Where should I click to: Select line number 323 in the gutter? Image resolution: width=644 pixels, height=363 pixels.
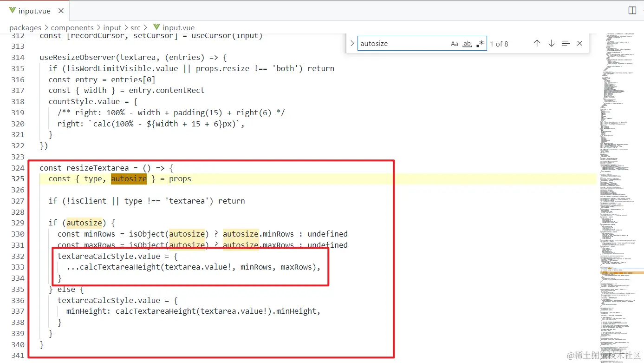click(18, 157)
